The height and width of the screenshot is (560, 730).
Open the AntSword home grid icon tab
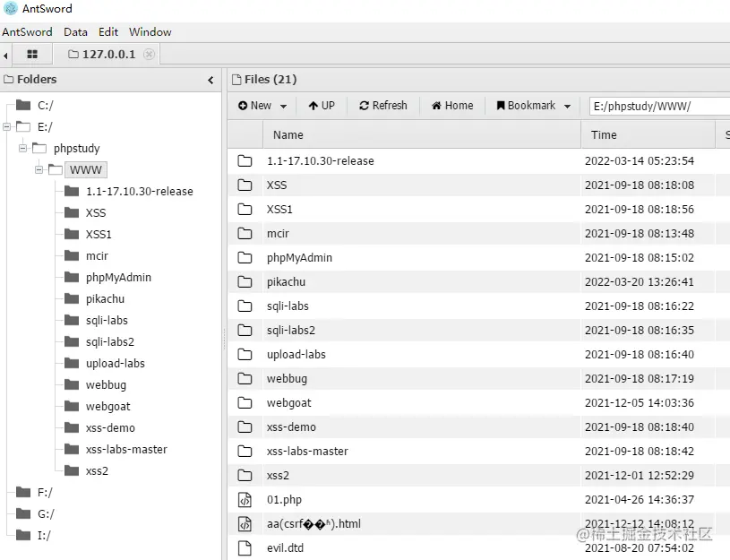(x=32, y=55)
